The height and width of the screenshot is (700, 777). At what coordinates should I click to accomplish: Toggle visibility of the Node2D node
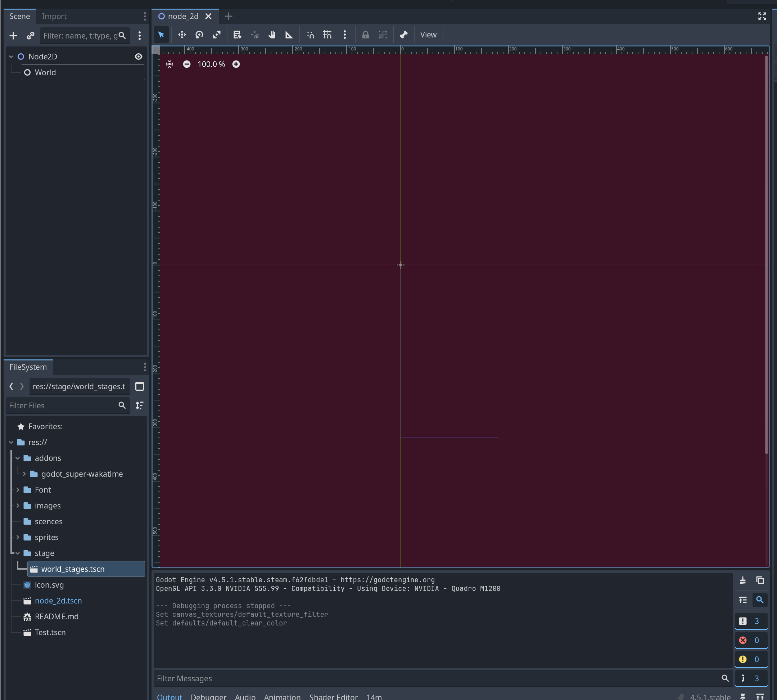139,57
